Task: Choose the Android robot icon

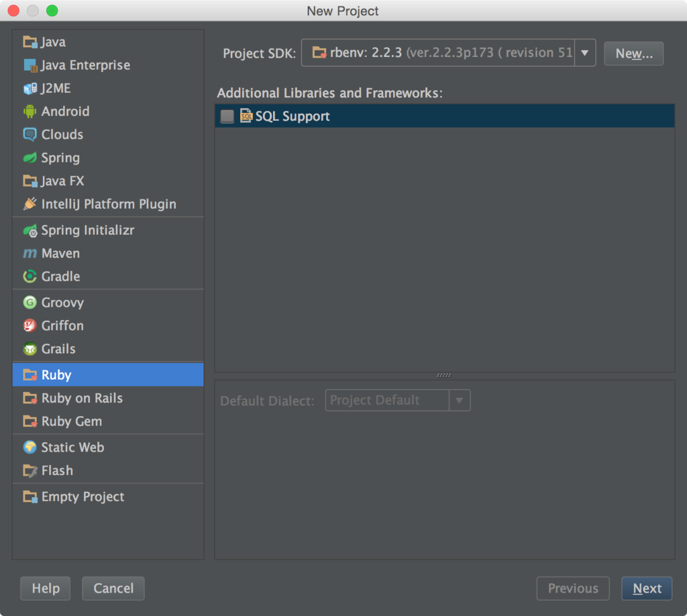Action: click(x=30, y=111)
